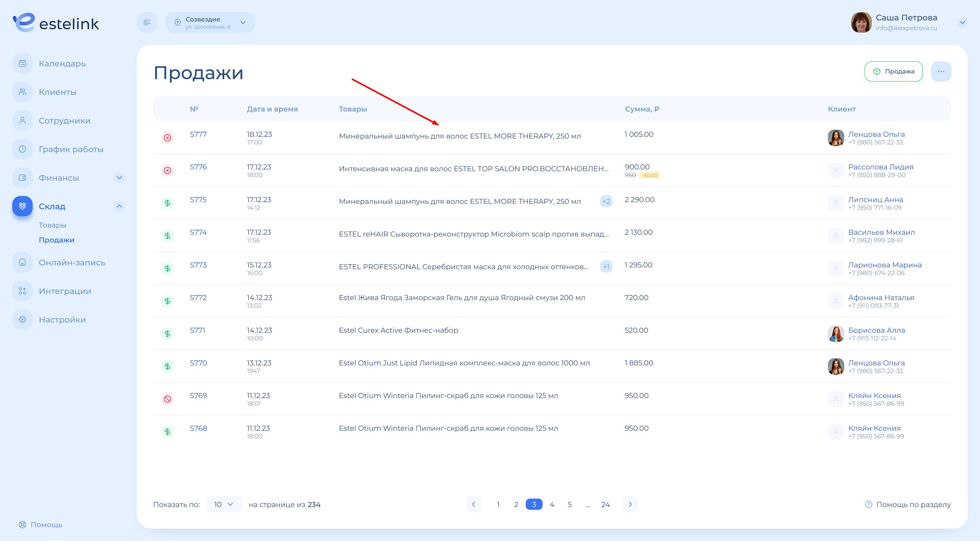980x543 pixels.
Task: Open the Клиенты sidebar icon
Action: point(22,92)
